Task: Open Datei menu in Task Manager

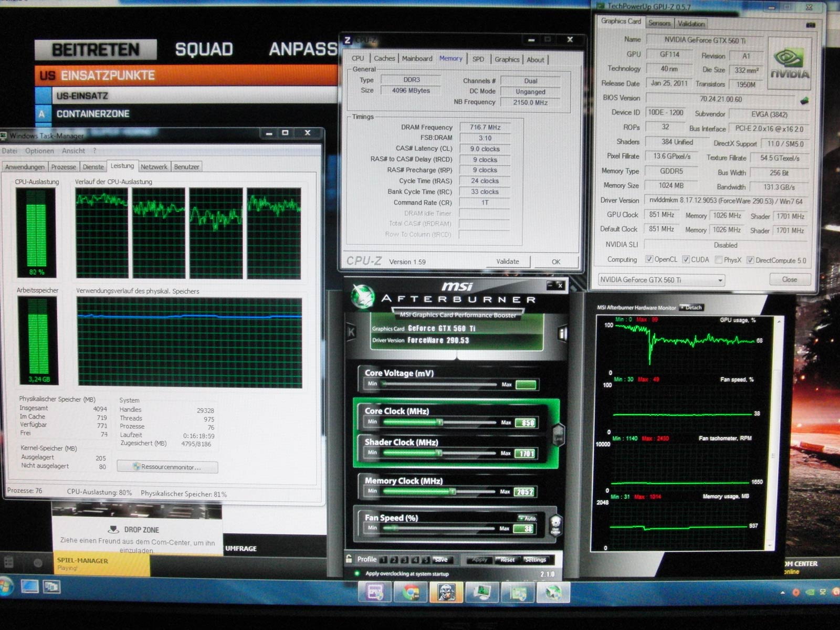Action: [9, 151]
